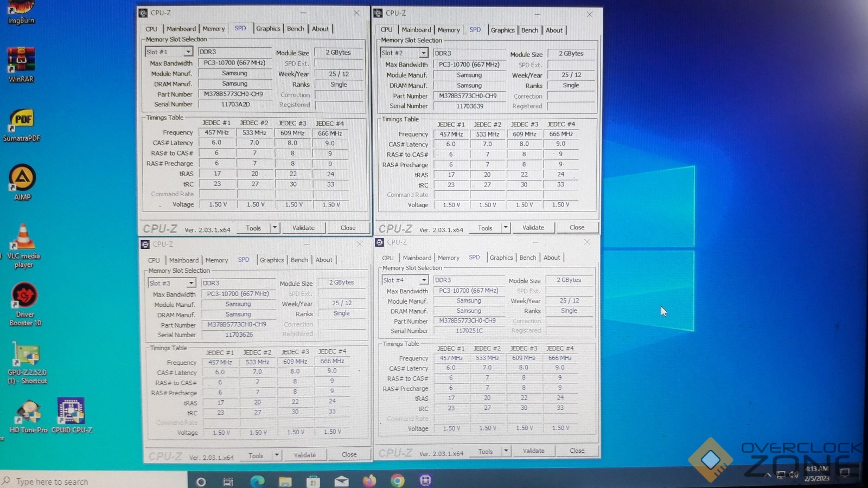Open VLC media player shortcut
Viewport: 868px width, 488px height.
23,241
